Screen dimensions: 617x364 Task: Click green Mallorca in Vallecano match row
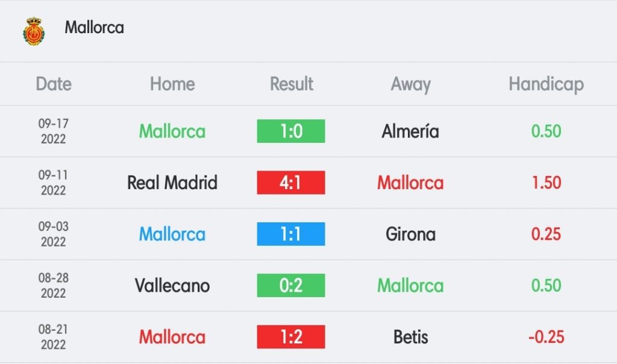tap(410, 285)
